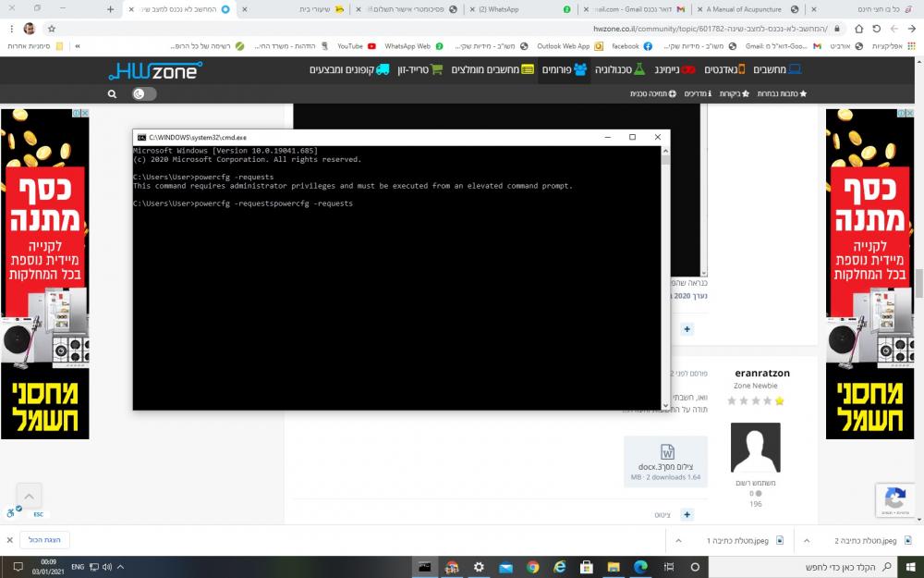Click the scroll-to-top arrow button

29,496
